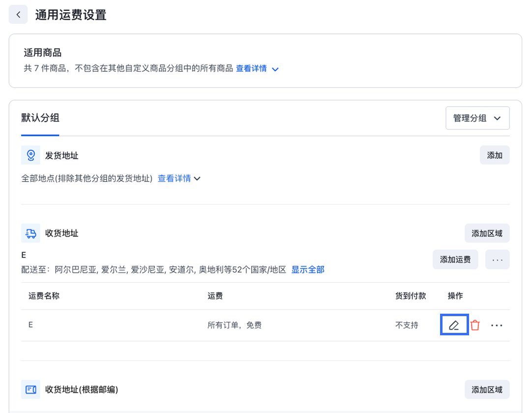
Task: Expand 查看详情 under 适用商品
Action: (x=257, y=69)
